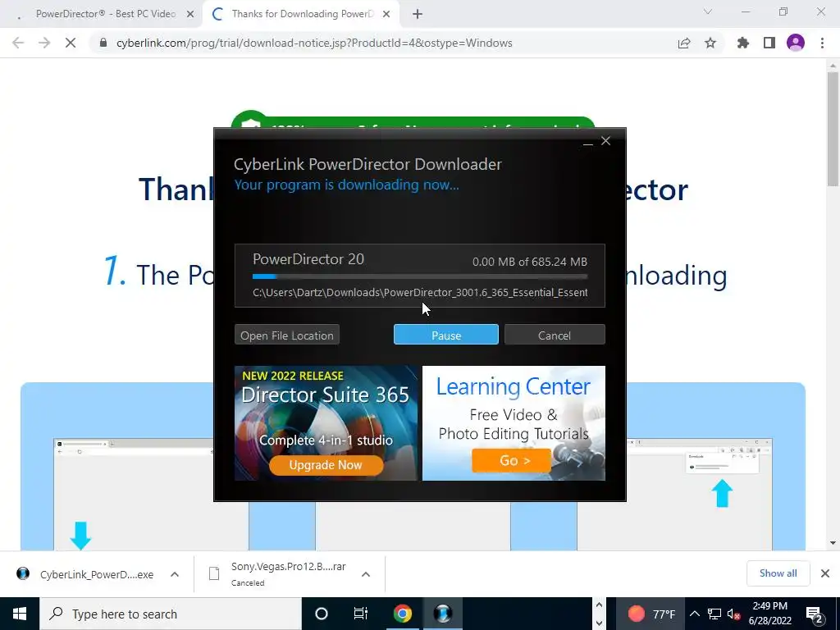840x630 pixels.
Task: Open Task View on the taskbar
Action: 361,614
